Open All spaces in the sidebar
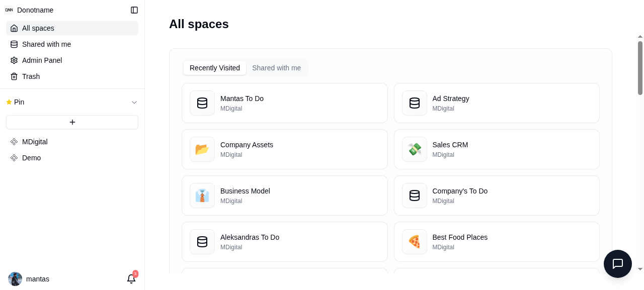 (x=72, y=28)
